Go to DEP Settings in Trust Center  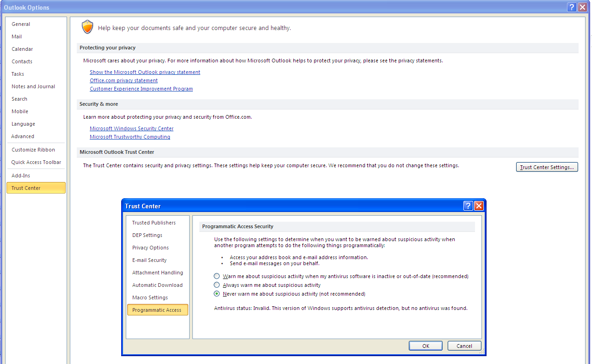tap(157, 235)
